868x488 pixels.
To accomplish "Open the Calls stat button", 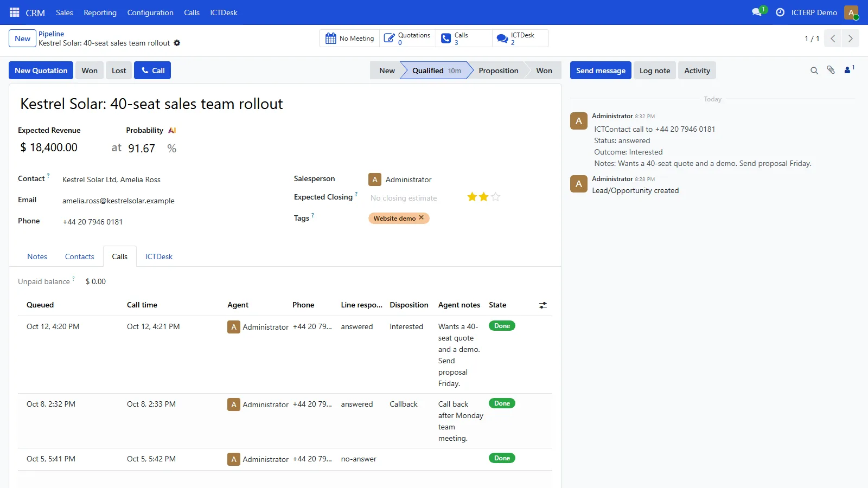I will tap(464, 38).
